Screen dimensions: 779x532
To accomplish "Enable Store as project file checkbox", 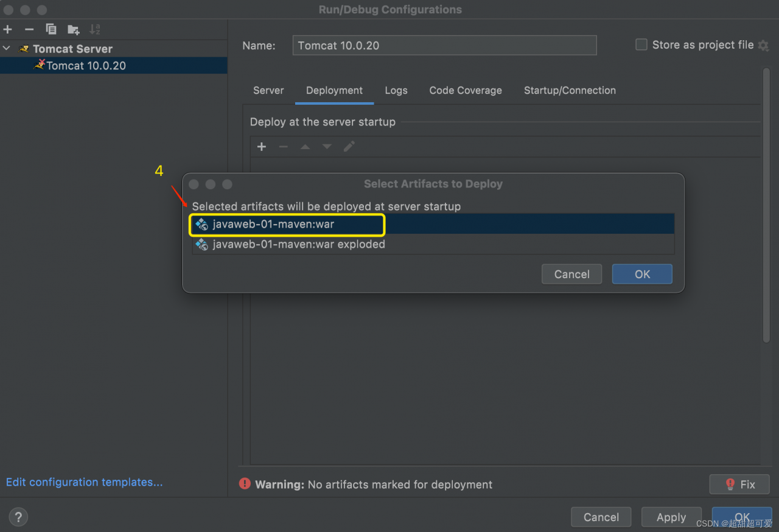I will click(x=641, y=44).
